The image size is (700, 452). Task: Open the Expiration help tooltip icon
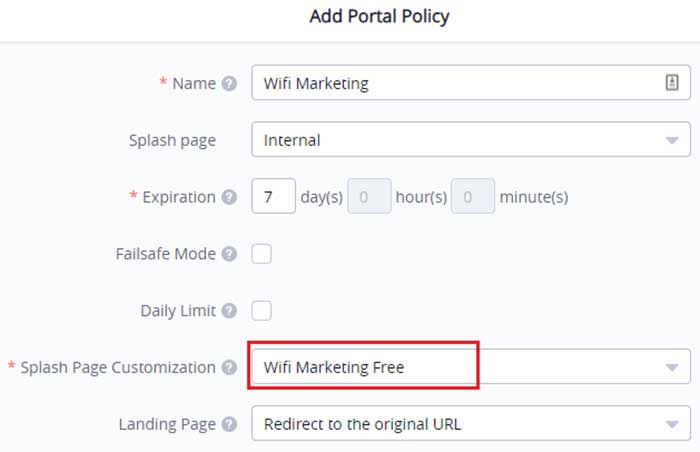[x=229, y=197]
